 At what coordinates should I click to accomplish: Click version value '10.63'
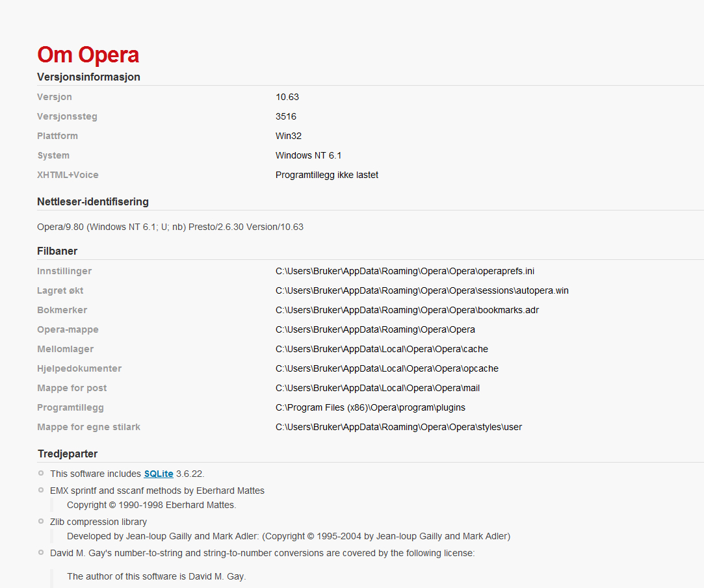(287, 97)
